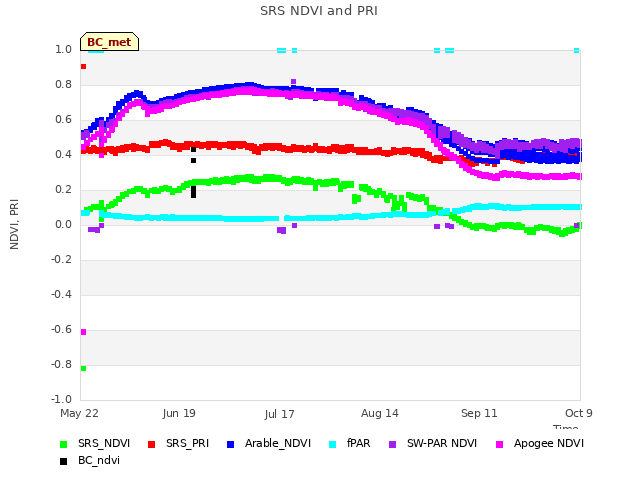Click the 0.0 y-axis tick label
Viewport: 640px width, 480px height.
(63, 224)
